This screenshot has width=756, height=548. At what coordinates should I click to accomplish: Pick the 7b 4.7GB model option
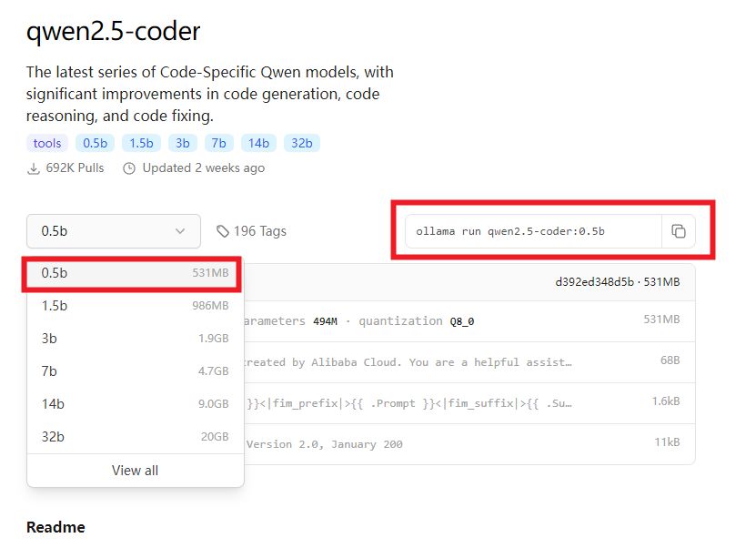click(135, 371)
